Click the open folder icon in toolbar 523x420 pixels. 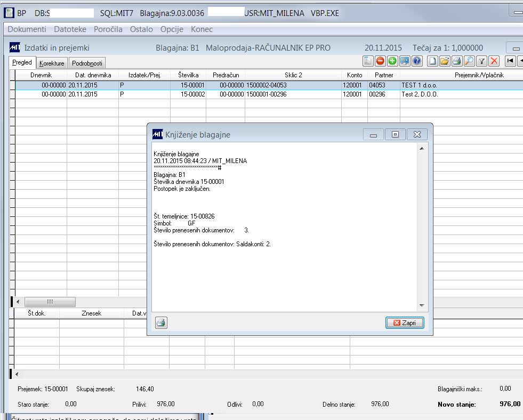coord(445,61)
